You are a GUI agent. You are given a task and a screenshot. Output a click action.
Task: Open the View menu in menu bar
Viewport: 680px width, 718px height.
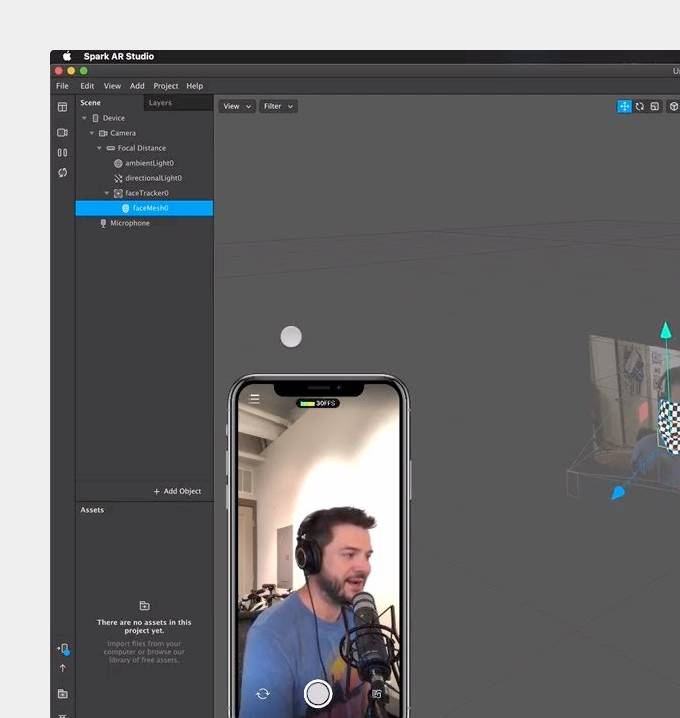(112, 86)
